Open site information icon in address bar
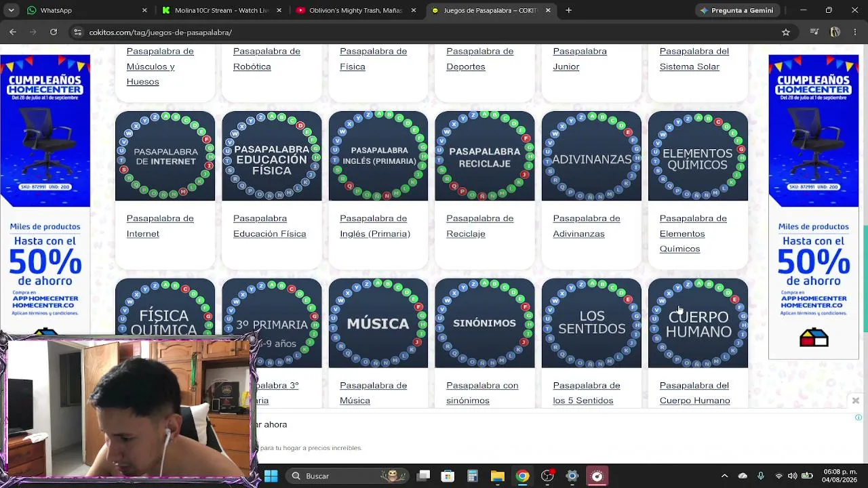Screen dimensions: 868x488 pyautogui.click(x=78, y=32)
